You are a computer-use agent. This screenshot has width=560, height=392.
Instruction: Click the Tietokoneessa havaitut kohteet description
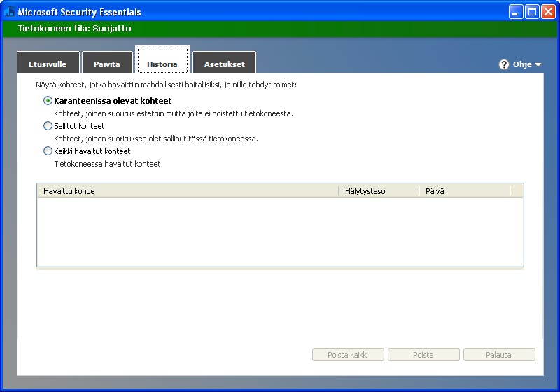108,164
